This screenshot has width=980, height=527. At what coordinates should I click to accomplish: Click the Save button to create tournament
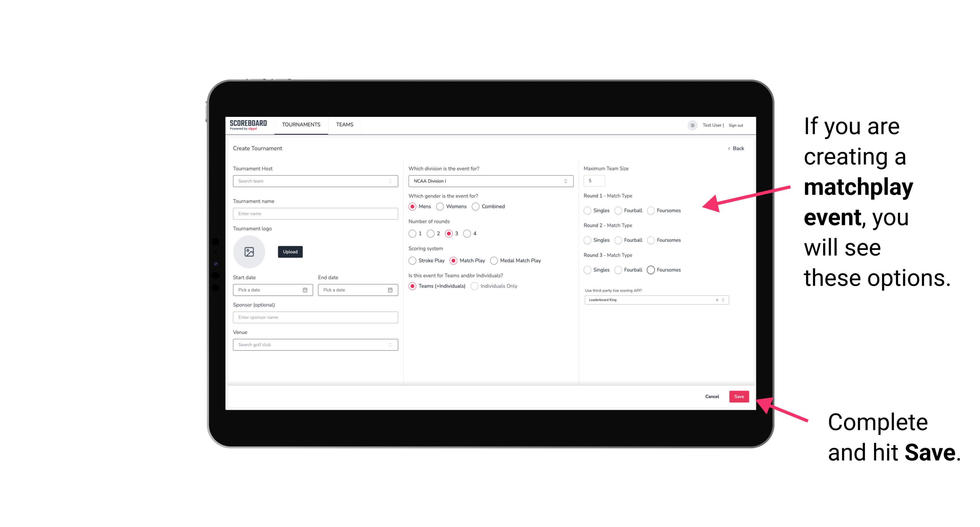point(739,396)
